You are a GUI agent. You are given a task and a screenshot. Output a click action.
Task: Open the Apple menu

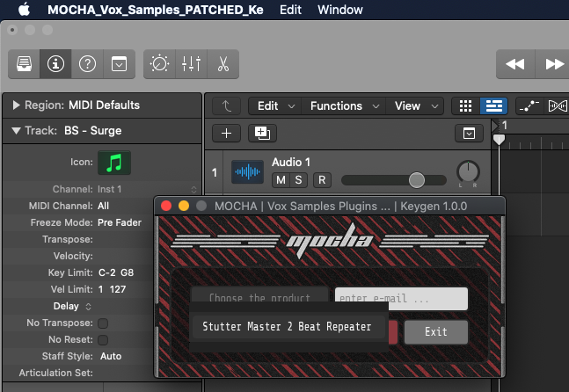24,10
